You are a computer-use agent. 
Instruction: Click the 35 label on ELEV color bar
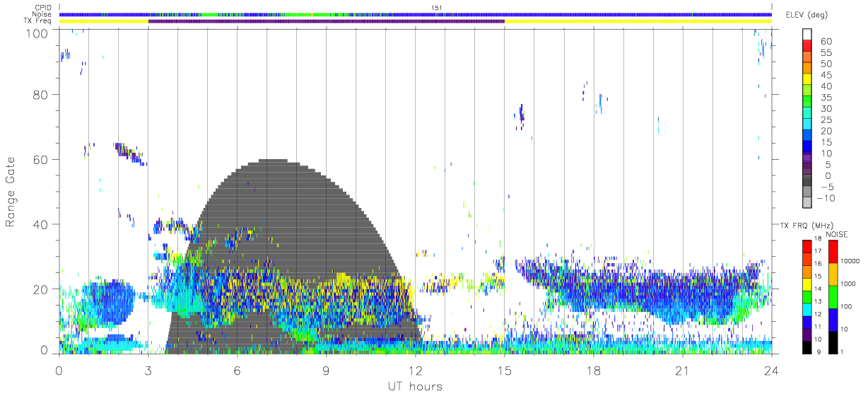[828, 98]
